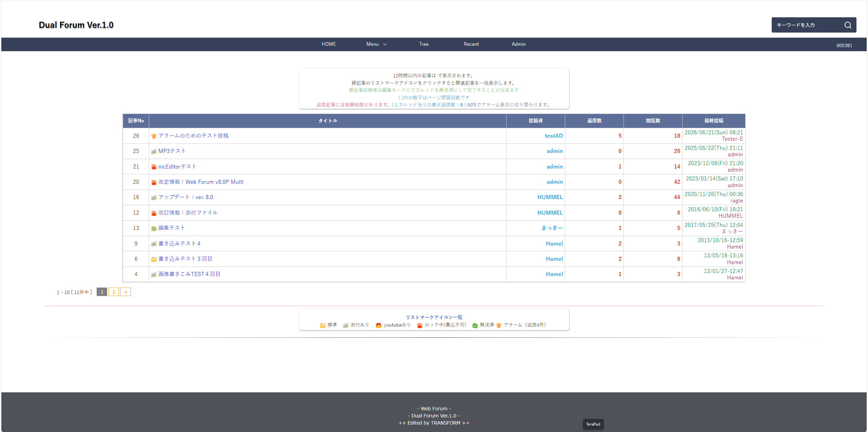Open the Menu navigation item

tap(372, 44)
